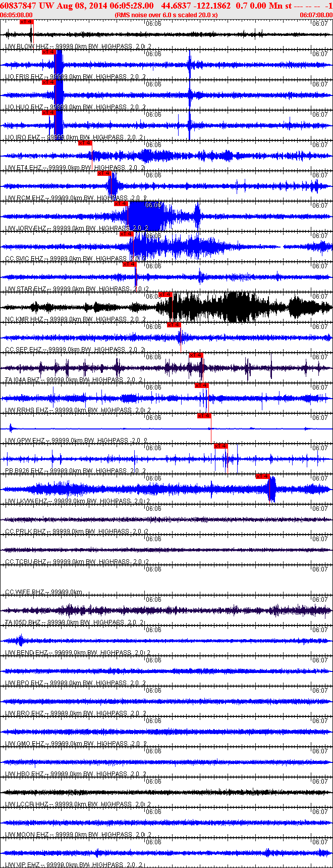Click the xT 4 pick marker on UO FRIS EHZ trace

coord(48,52)
